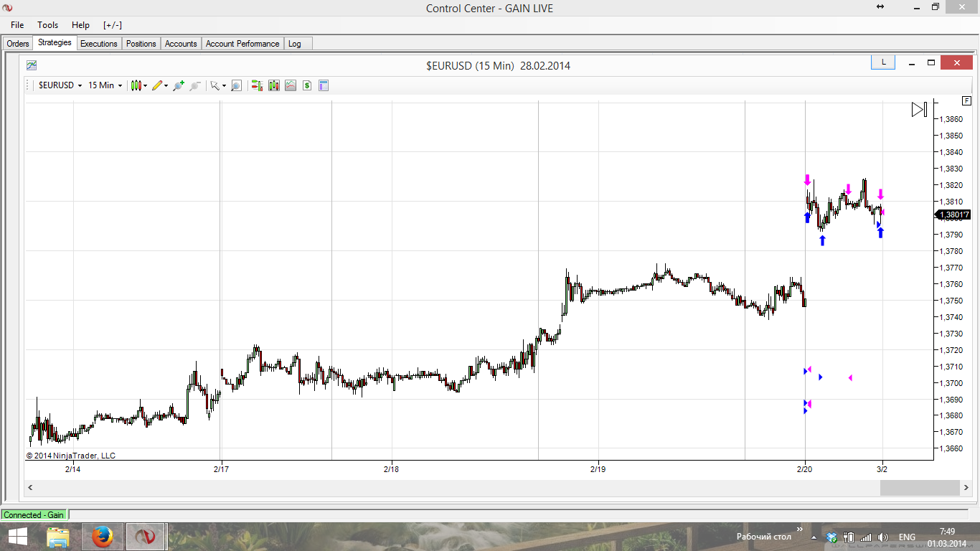Open the drawing tools pencil menu
Screen dimensions: 980x551
click(x=159, y=85)
